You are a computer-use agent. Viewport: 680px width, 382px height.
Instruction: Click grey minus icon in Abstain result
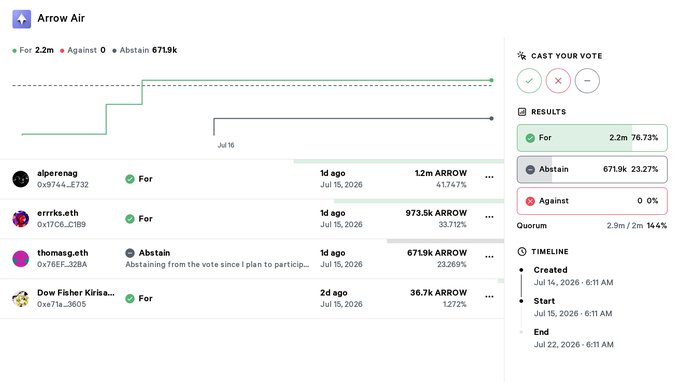coord(530,170)
